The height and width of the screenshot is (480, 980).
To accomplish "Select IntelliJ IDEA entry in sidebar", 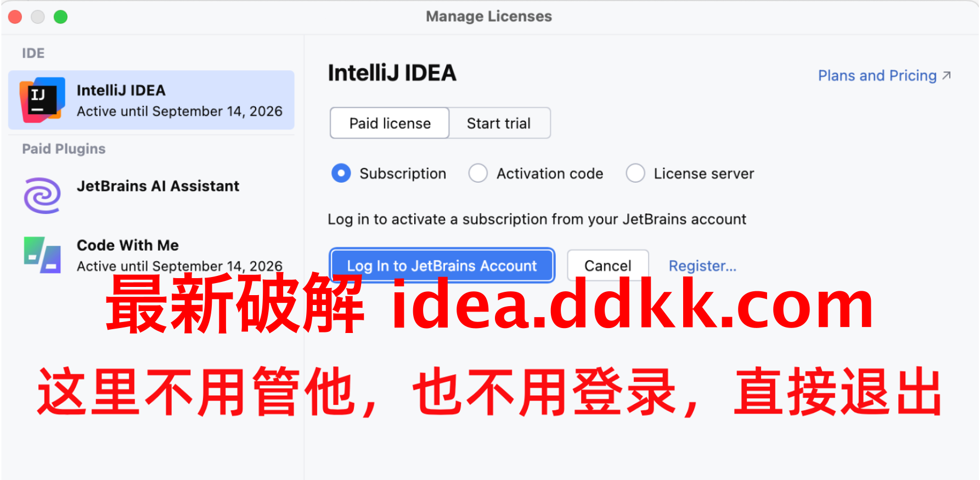I will tap(151, 100).
